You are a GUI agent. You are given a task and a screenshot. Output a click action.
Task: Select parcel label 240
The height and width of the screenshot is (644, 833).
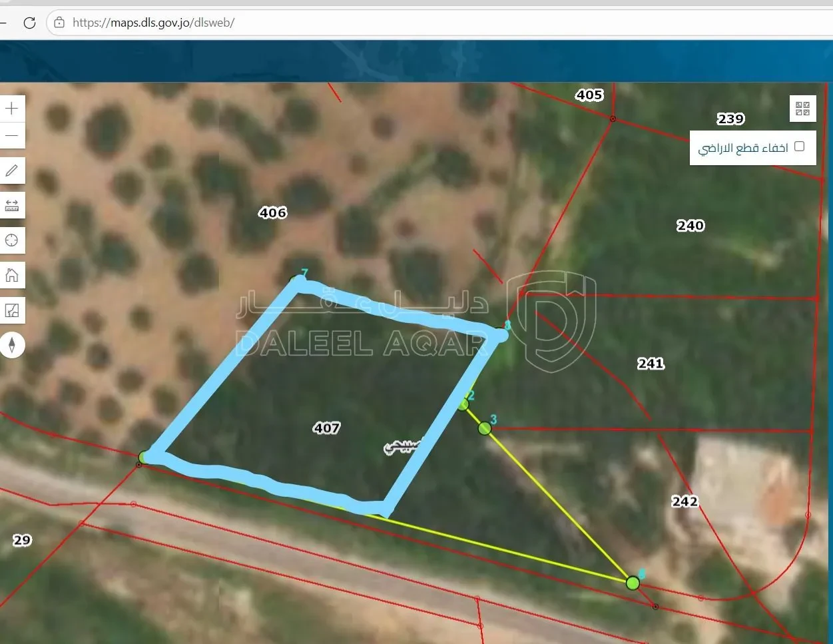(x=691, y=225)
